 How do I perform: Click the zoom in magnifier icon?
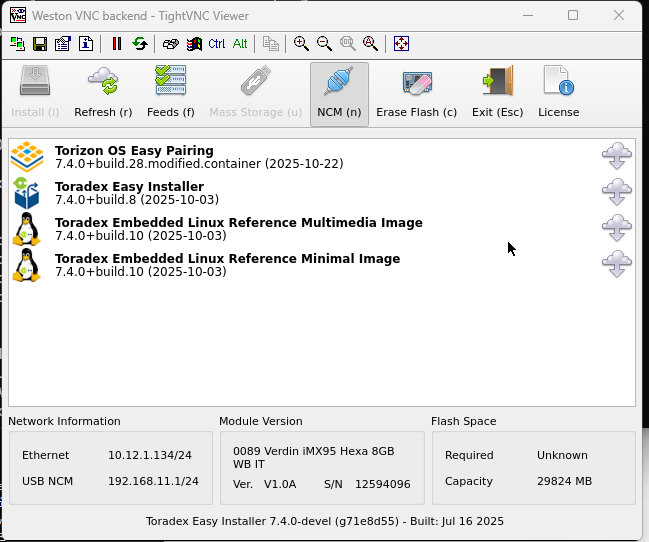(x=301, y=44)
